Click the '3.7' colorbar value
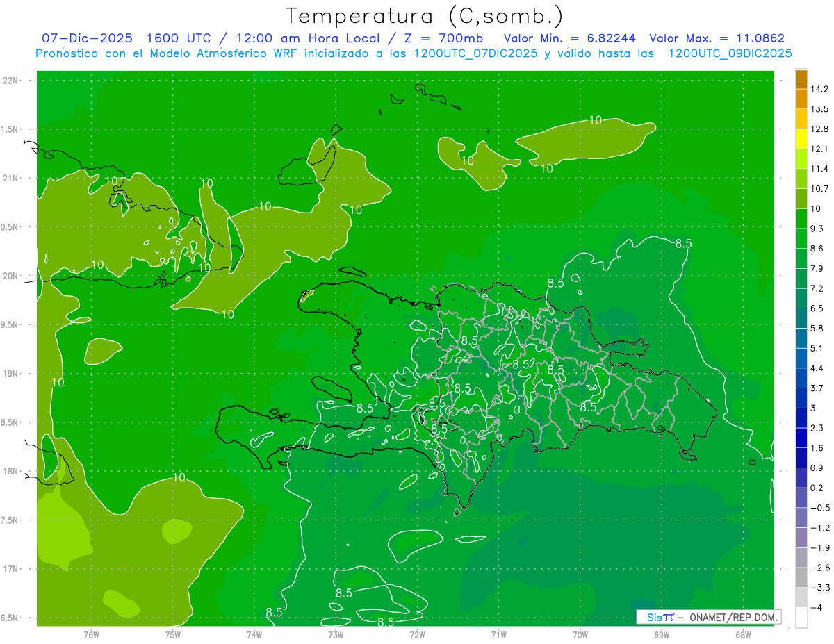The image size is (834, 644). (x=817, y=388)
